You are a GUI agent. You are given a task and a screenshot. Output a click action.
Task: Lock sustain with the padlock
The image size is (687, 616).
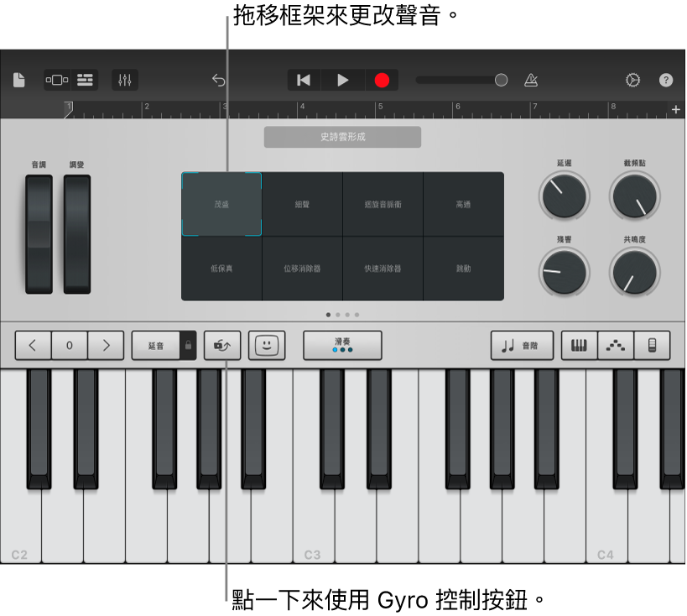pyautogui.click(x=189, y=346)
